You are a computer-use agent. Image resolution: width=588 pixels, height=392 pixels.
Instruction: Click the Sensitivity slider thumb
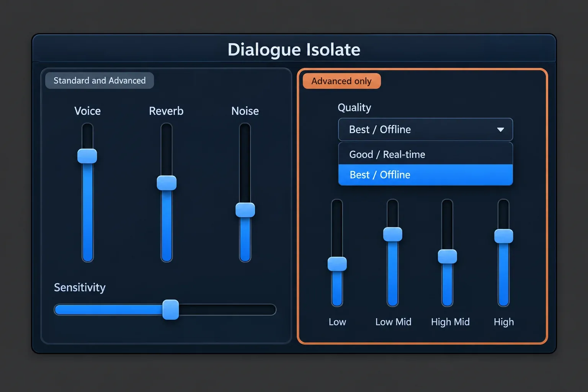[171, 310]
